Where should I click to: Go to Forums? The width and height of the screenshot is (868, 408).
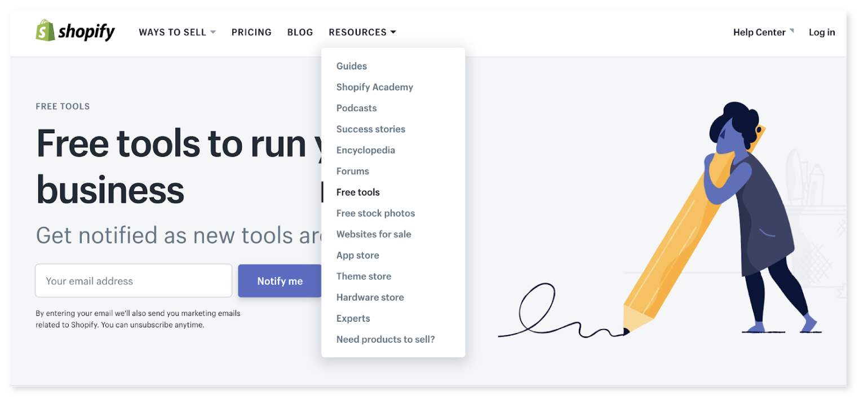pos(352,171)
